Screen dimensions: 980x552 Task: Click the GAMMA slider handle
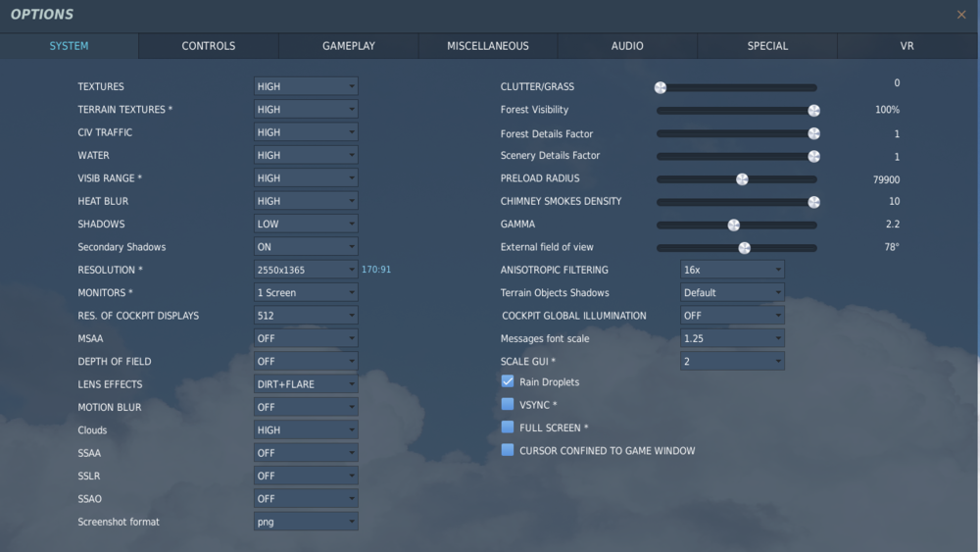[x=734, y=226]
